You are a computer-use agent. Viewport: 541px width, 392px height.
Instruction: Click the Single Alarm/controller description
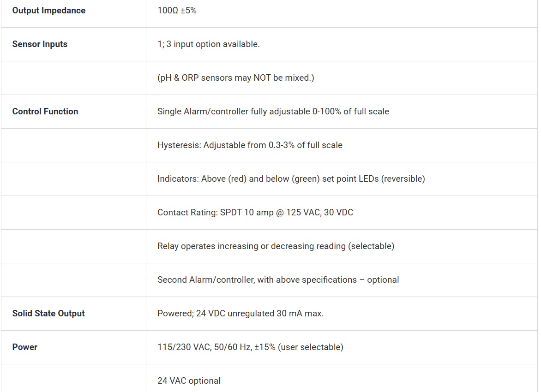click(273, 111)
